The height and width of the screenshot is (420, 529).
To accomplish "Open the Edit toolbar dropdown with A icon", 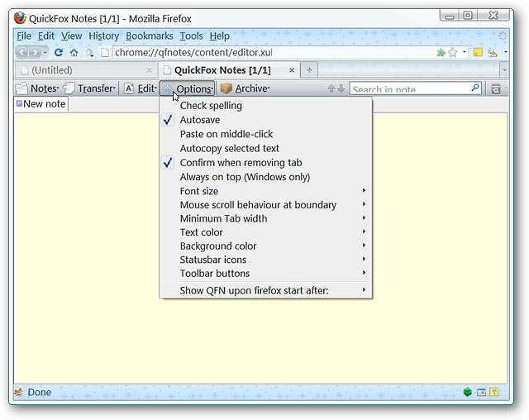I will click(x=140, y=88).
